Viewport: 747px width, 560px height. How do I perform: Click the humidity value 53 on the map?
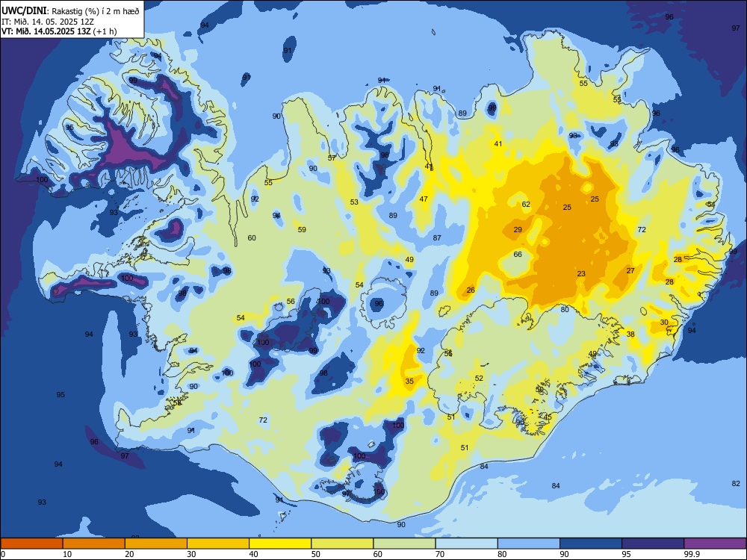[354, 202]
